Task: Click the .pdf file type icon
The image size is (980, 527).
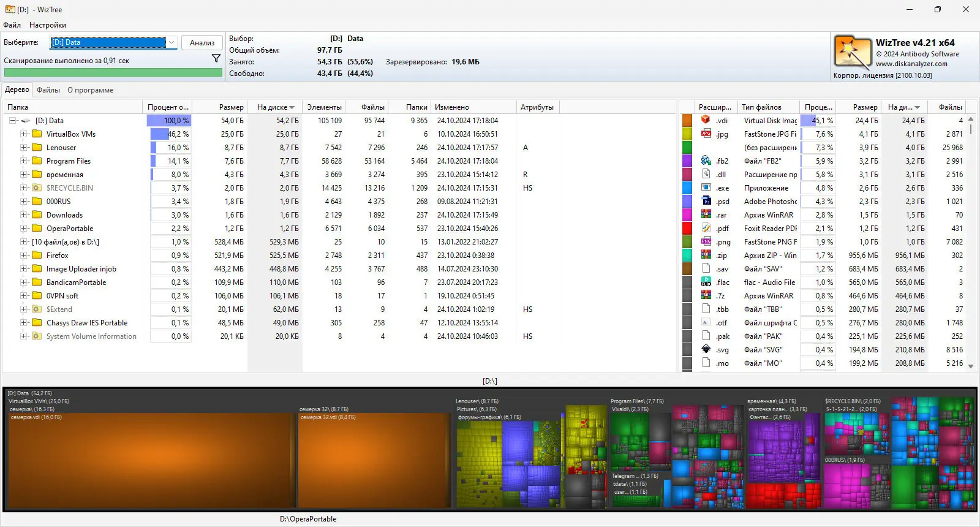Action: 706,228
